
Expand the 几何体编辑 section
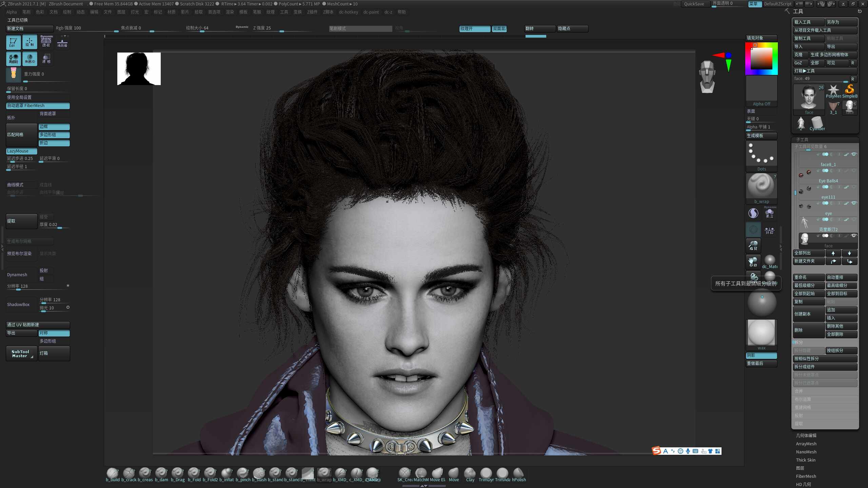pos(806,435)
